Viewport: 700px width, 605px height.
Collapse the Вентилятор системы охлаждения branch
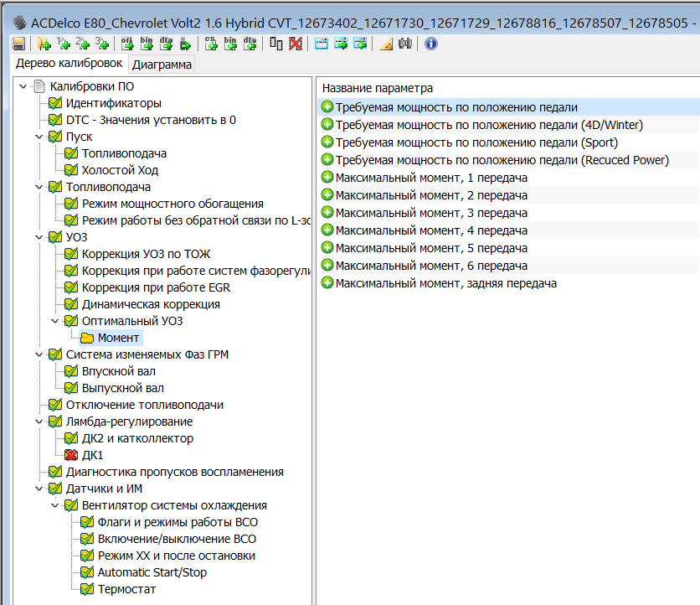(x=55, y=505)
